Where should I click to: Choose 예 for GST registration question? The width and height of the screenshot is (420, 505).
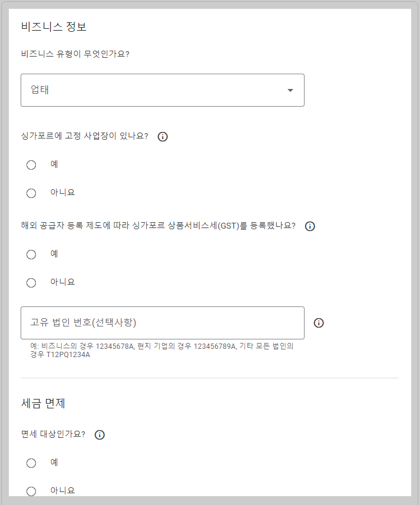31,254
